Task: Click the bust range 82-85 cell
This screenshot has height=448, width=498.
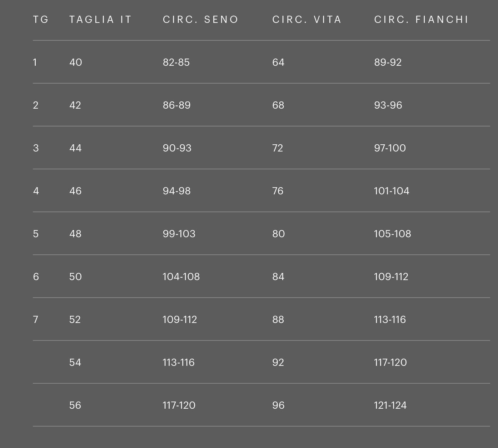Action: point(176,62)
